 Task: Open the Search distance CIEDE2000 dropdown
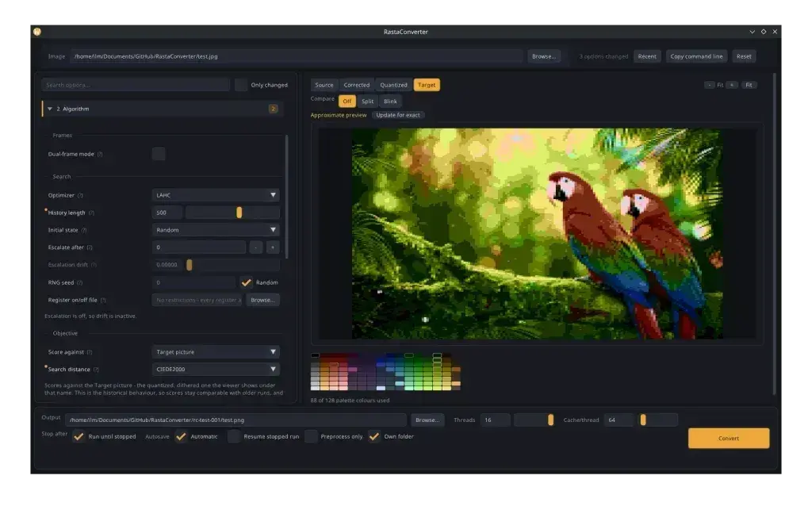216,369
